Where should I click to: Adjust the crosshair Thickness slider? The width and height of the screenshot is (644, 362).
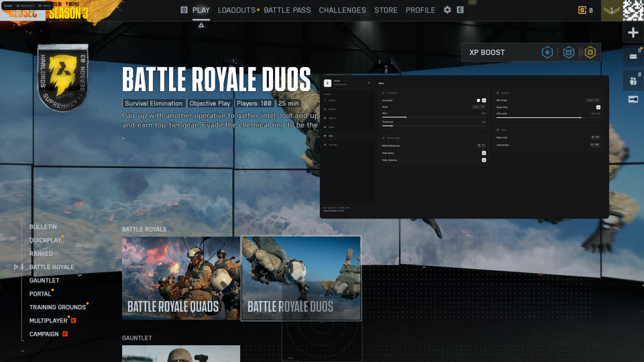pyautogui.click(x=434, y=126)
